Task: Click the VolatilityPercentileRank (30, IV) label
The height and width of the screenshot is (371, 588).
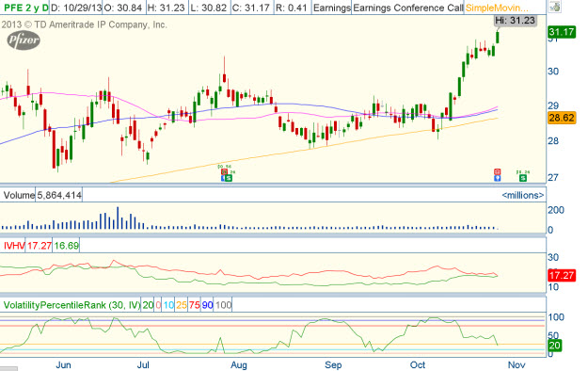Action: tap(72, 305)
